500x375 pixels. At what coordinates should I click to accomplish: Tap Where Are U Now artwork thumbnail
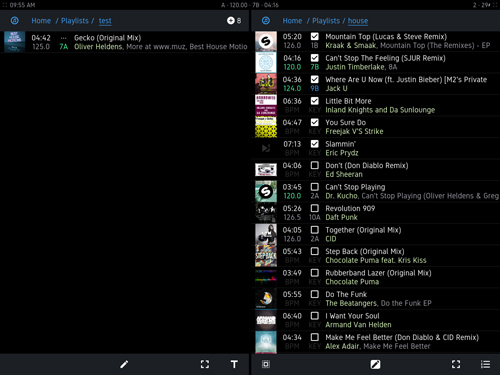(266, 84)
